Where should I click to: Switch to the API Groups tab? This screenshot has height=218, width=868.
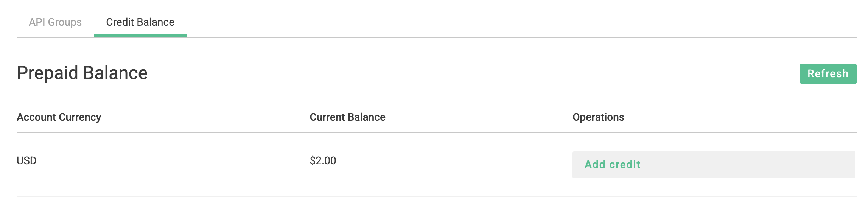pyautogui.click(x=55, y=22)
